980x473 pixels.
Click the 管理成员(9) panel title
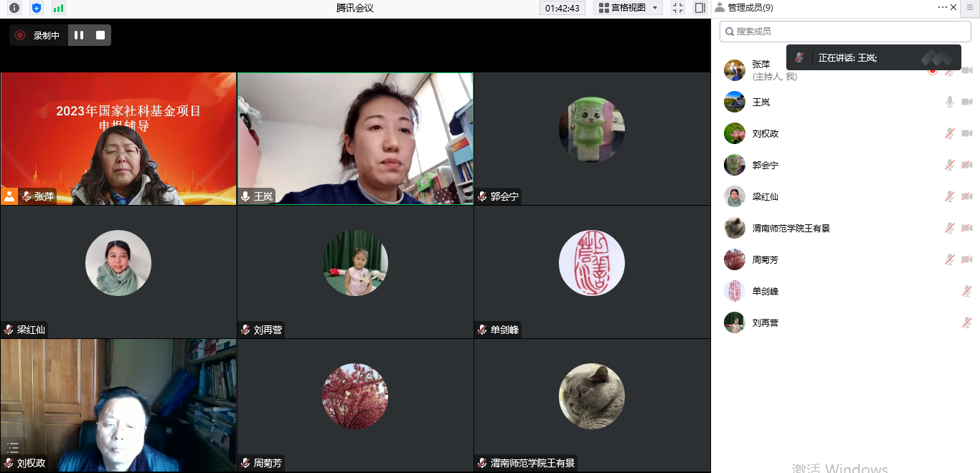pos(750,8)
